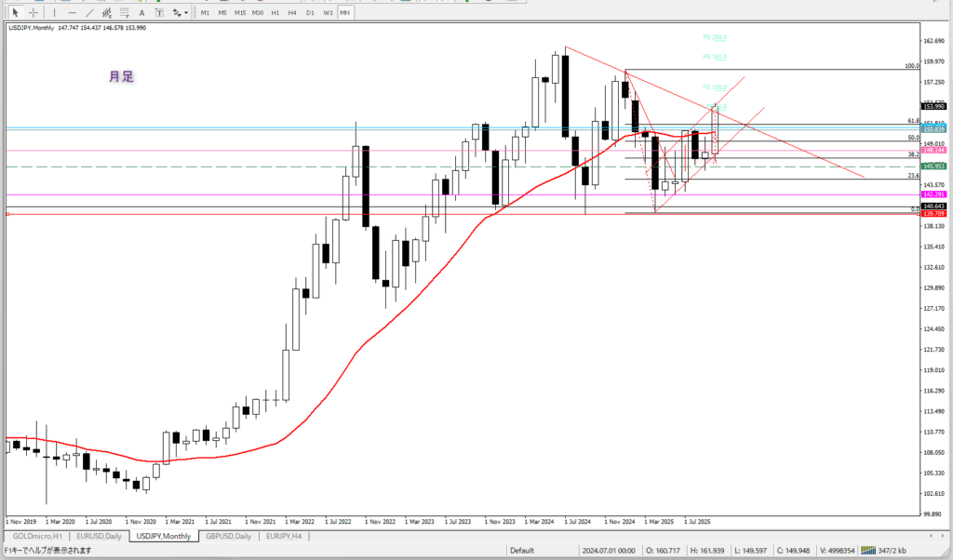Choose the Vertical Line drawing tool
This screenshot has width=953, height=560.
coord(54,12)
